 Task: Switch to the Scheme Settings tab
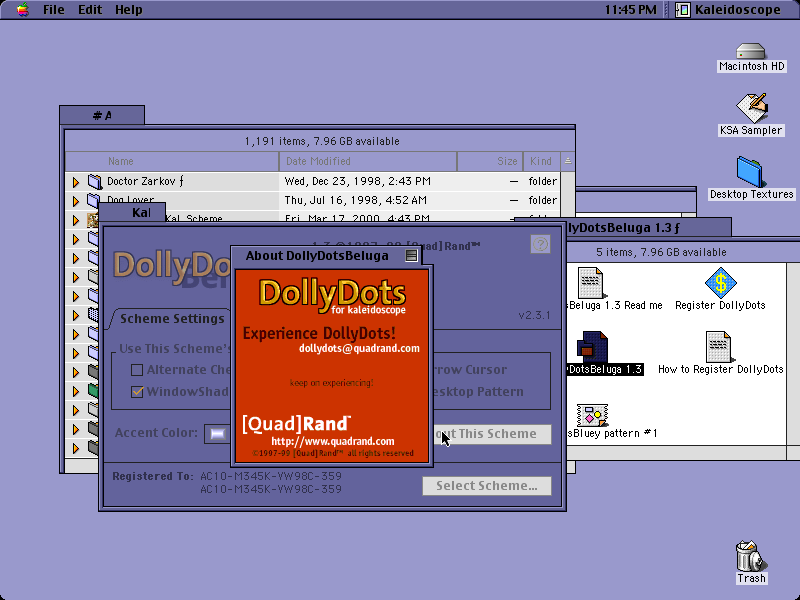click(x=172, y=318)
